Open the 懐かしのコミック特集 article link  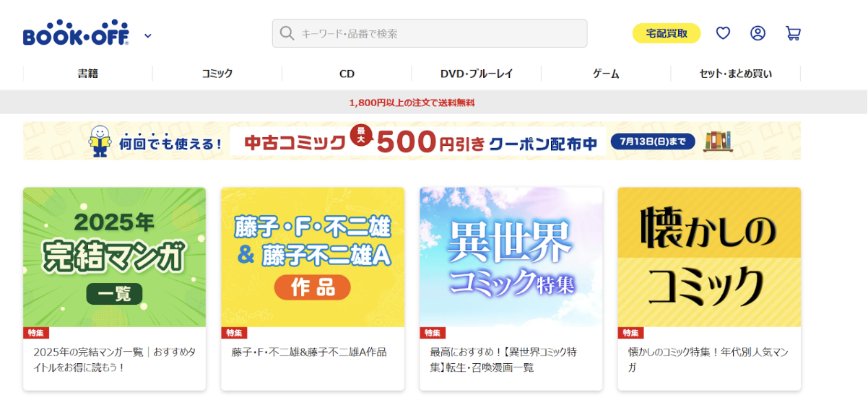[708, 360]
